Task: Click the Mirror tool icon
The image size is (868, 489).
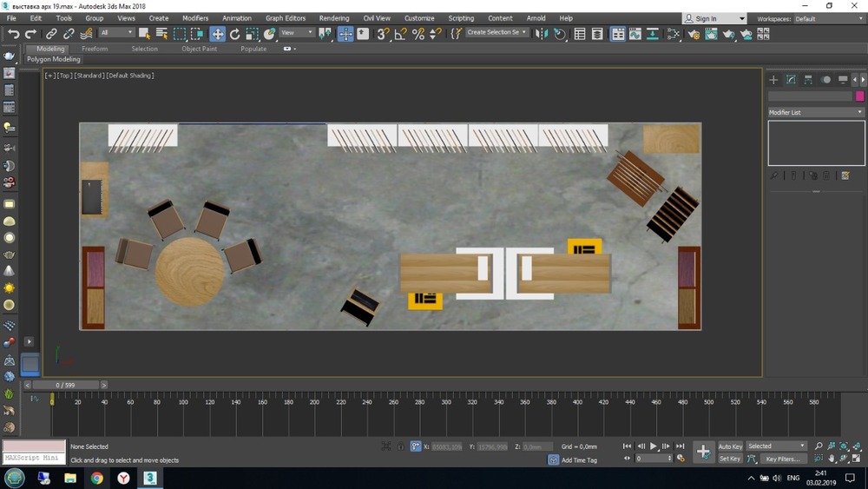Action: click(542, 34)
